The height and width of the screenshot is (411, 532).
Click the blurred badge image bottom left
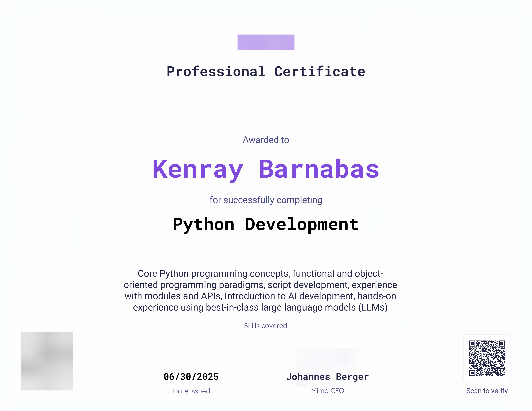[47, 361]
